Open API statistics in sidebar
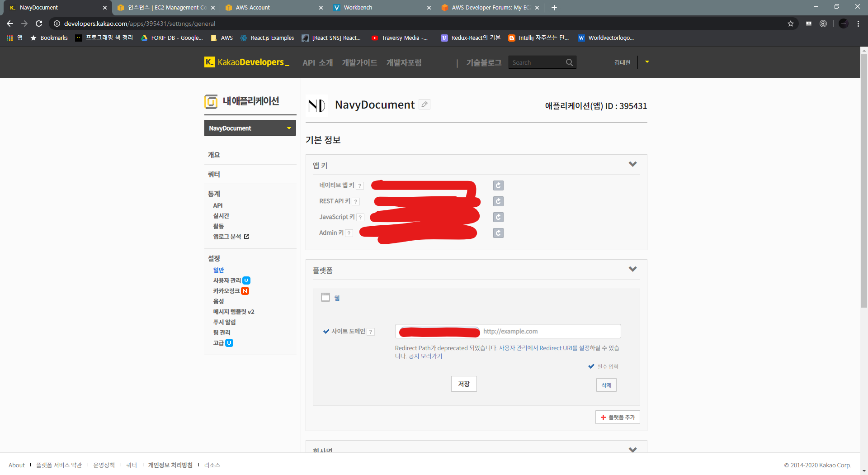868x475 pixels. click(218, 205)
